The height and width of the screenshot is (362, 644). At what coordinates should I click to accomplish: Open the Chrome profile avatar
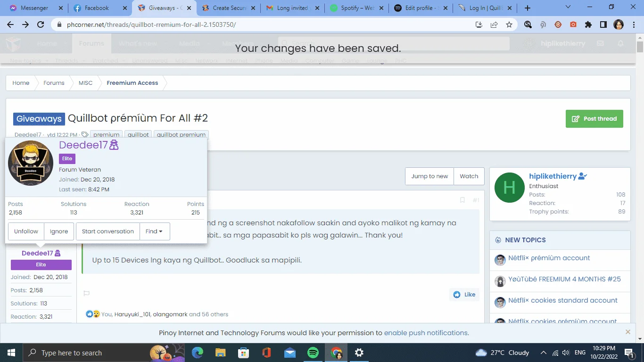click(x=619, y=25)
